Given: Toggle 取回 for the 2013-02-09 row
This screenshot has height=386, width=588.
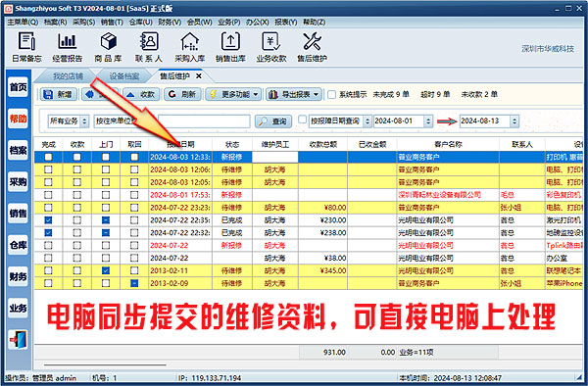Looking at the screenshot, I should (x=134, y=283).
